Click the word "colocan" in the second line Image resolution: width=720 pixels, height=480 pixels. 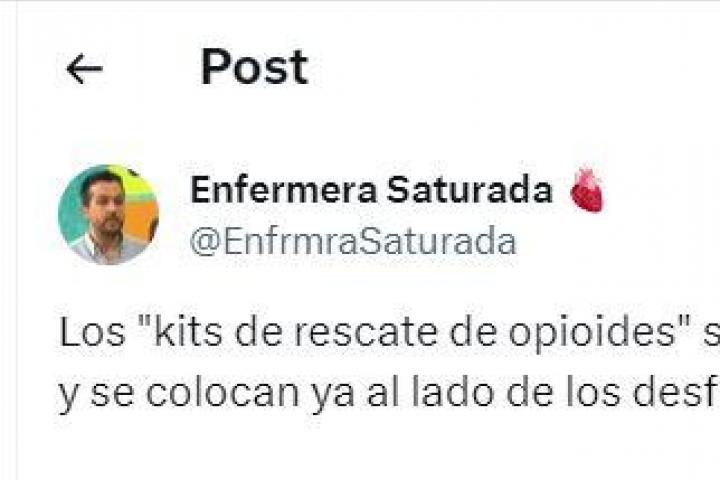coord(222,394)
